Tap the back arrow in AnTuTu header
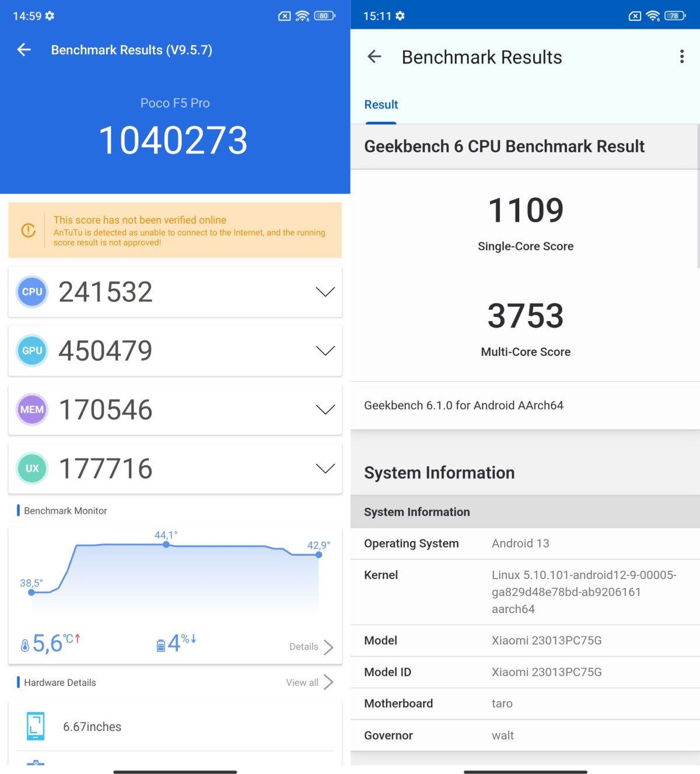Viewport: 700px width, 774px height. click(x=24, y=50)
